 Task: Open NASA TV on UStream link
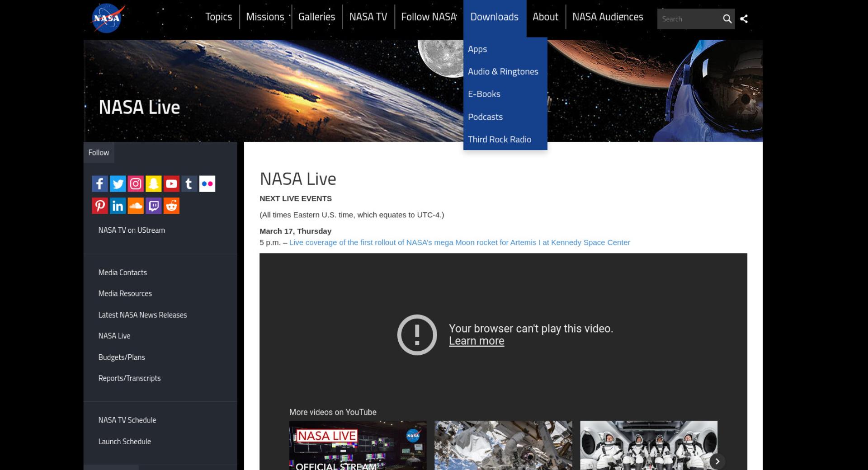[x=132, y=230]
